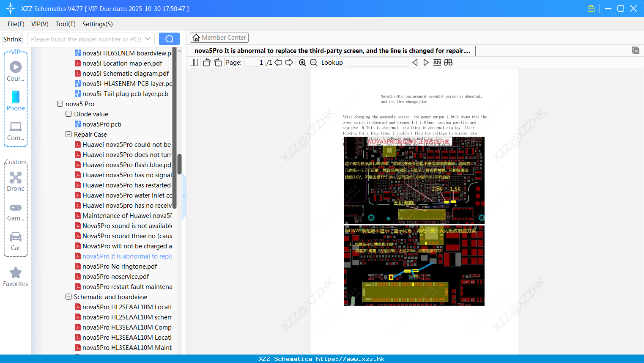Viewport: 644px width, 363px height.
Task: Collapse the nova5 Pro tree node
Action: (60, 104)
